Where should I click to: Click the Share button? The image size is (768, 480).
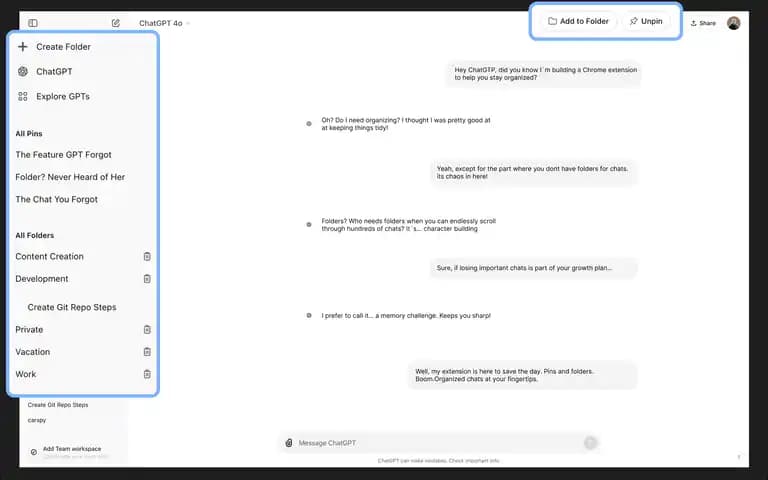coord(703,23)
